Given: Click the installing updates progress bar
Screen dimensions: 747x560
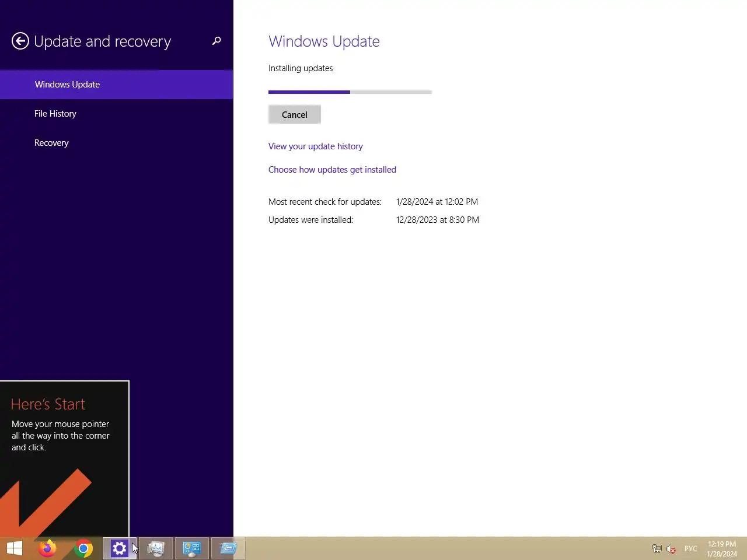Looking at the screenshot, I should point(350,92).
